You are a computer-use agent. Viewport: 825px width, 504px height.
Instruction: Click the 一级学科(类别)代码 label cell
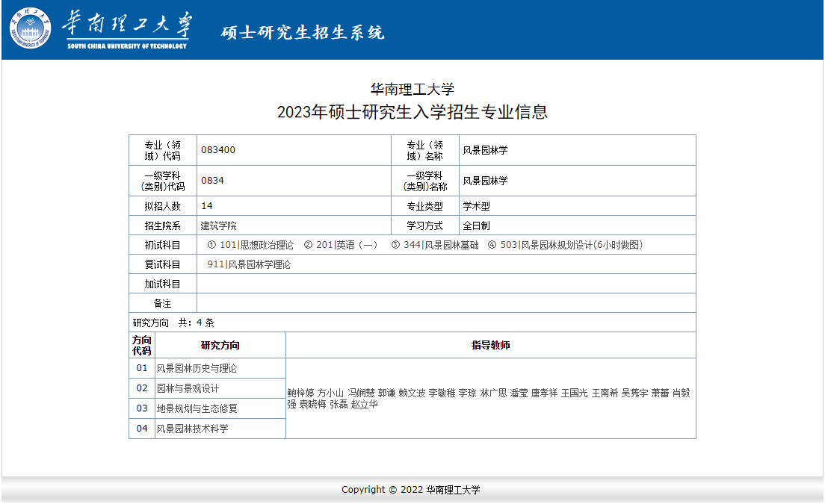tap(163, 181)
